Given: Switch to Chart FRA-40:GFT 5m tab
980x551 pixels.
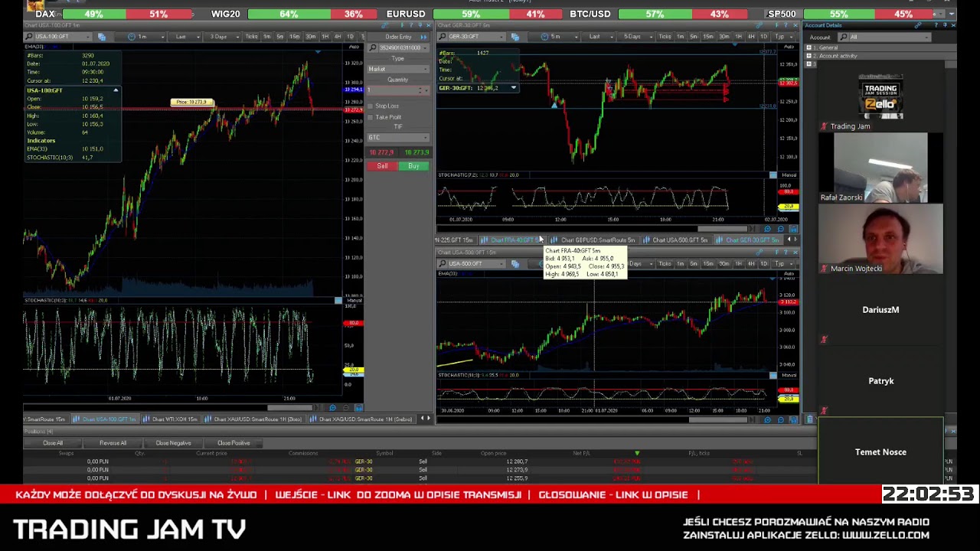Looking at the screenshot, I should [x=512, y=240].
